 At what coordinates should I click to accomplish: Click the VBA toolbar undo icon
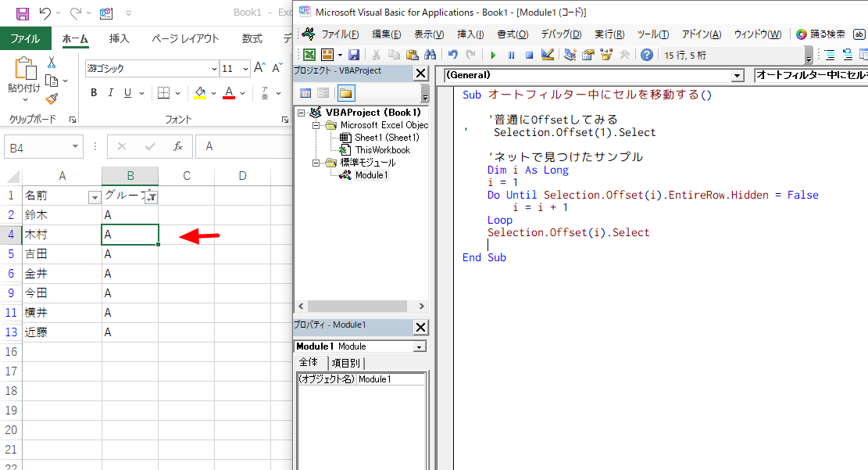click(453, 54)
